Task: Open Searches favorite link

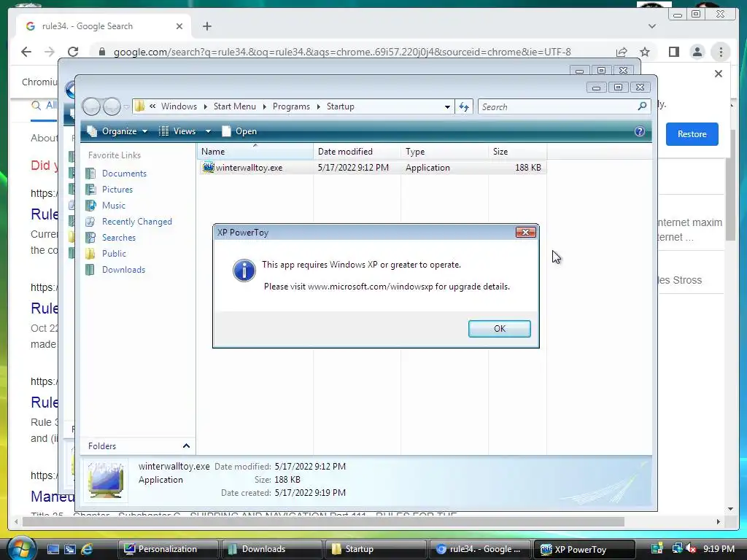Action: point(119,238)
